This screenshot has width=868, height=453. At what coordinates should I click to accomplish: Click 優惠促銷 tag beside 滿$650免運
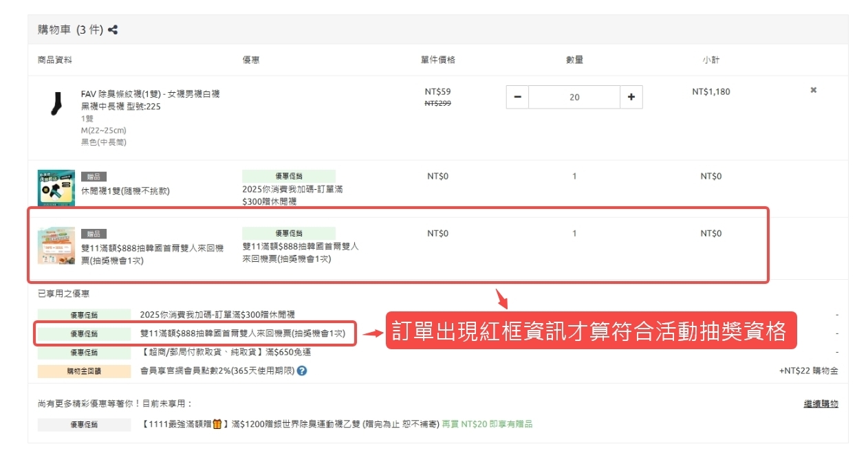coord(84,353)
